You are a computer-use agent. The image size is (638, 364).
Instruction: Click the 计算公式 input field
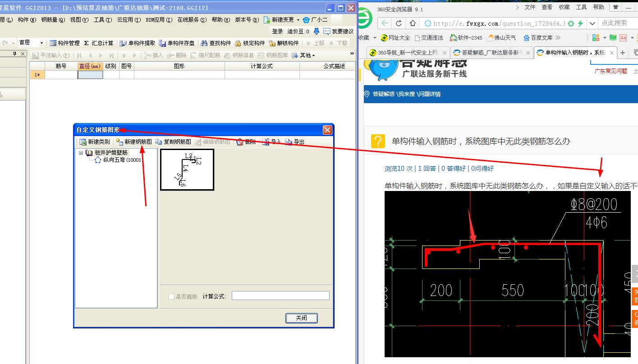click(280, 296)
